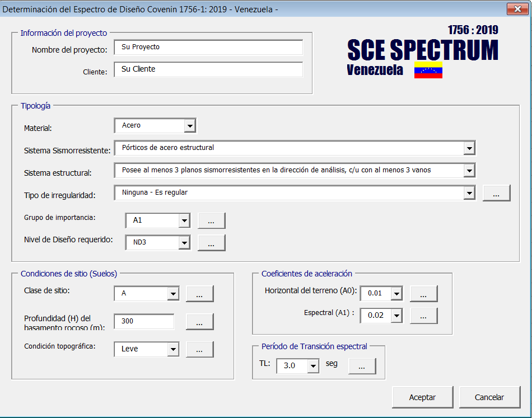Click the Cliente input field
Viewport: 532px width, 418px height.
[208, 69]
